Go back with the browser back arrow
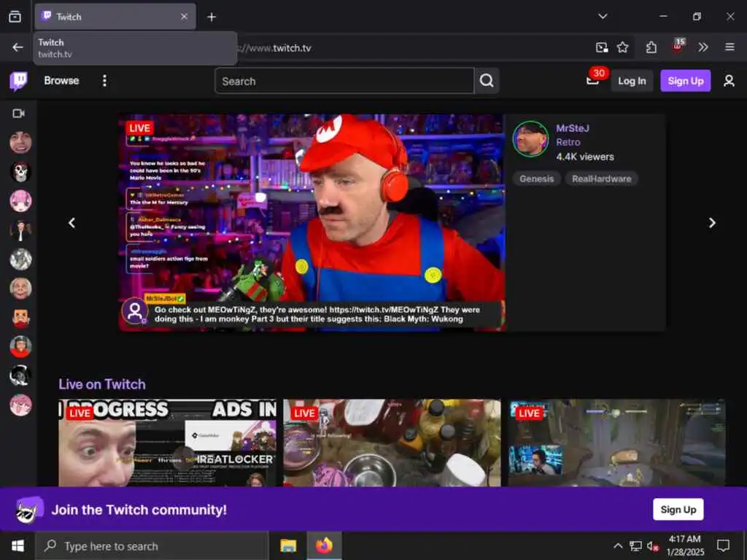The height and width of the screenshot is (560, 747). click(18, 47)
